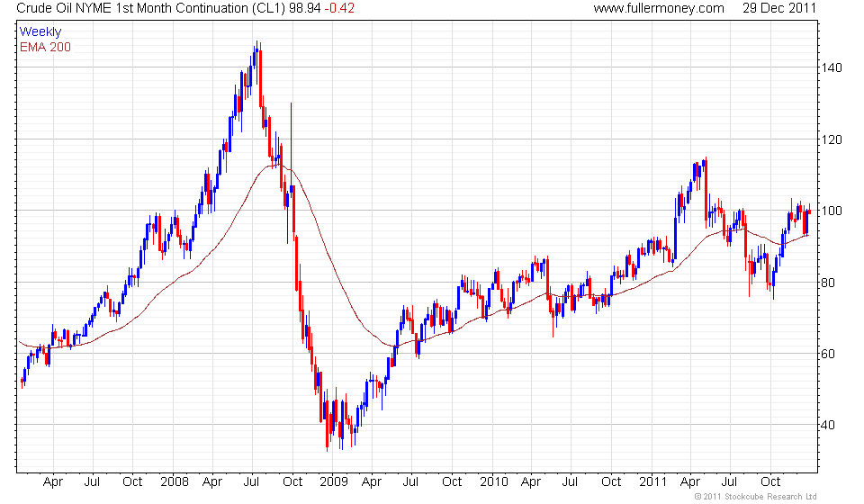Screen dimensions: 864x504
Task: Click the chart title 'Crude Oil NYME 1st Month Continuation (CL1)'
Action: 151,8
